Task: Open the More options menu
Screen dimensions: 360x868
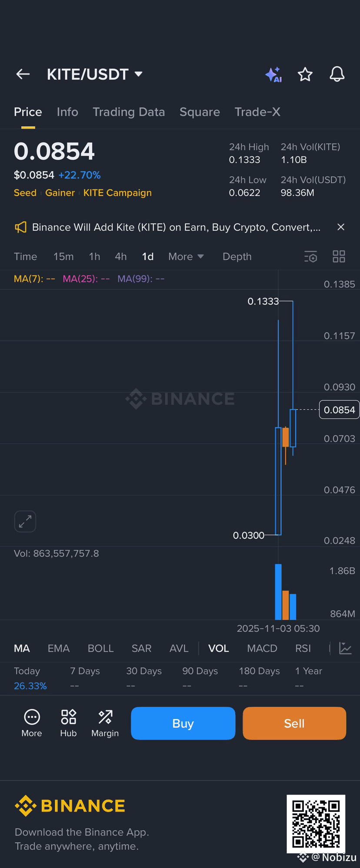Action: [32, 723]
